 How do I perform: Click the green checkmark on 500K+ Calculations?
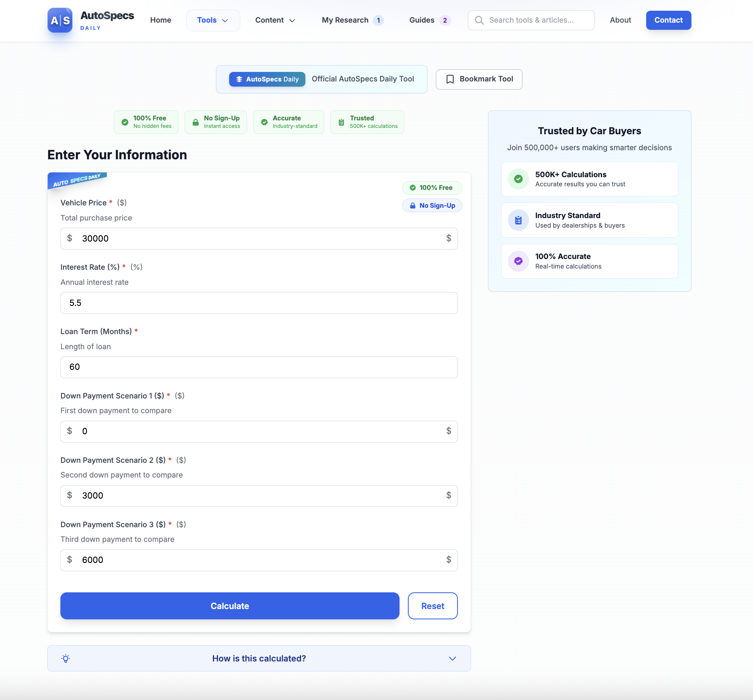[x=518, y=179]
